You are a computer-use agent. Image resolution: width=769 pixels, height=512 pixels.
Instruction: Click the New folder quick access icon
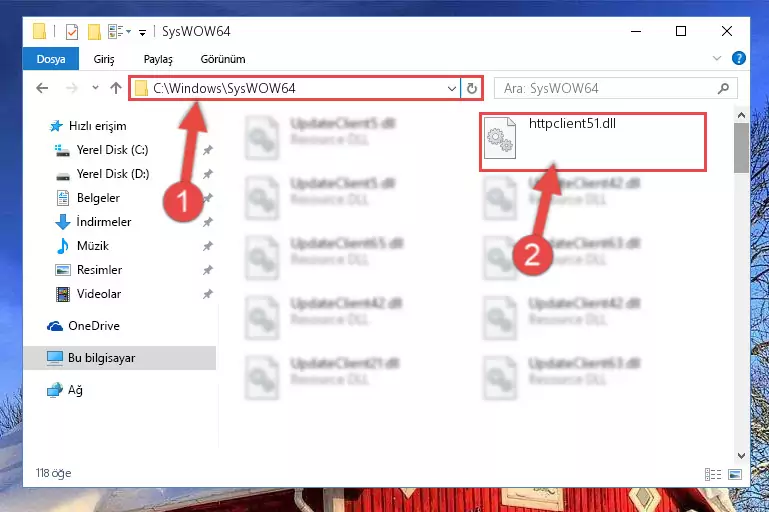click(x=94, y=32)
